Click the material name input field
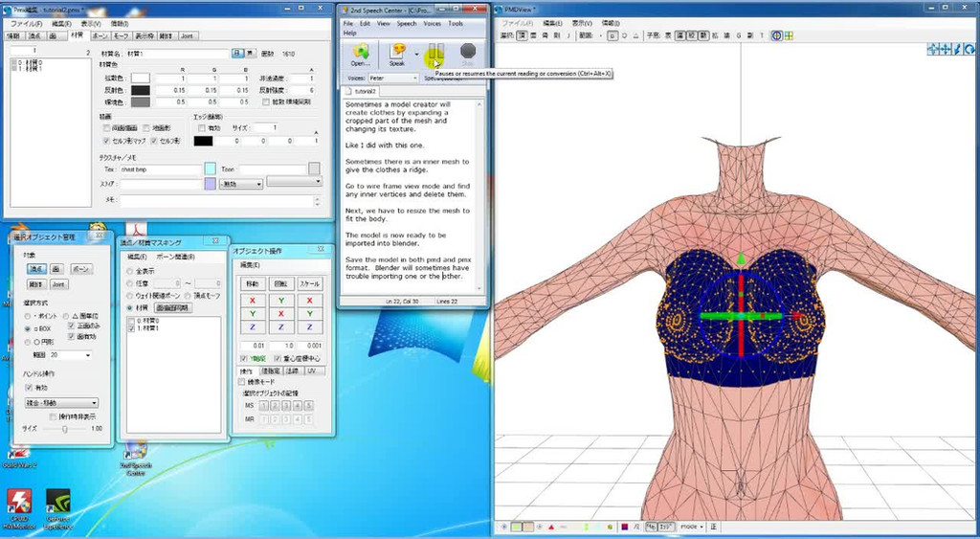Screen dimensions: 980x539 coord(177,55)
